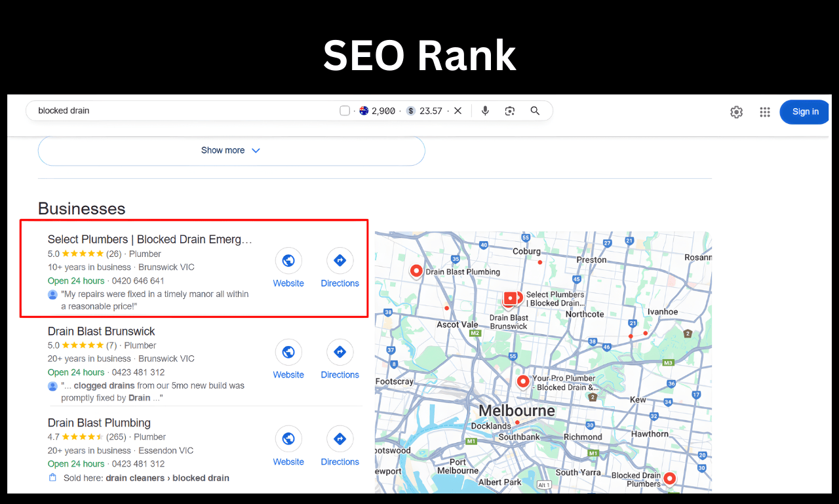This screenshot has width=839, height=504.
Task: Click the voice search microphone icon
Action: point(485,111)
